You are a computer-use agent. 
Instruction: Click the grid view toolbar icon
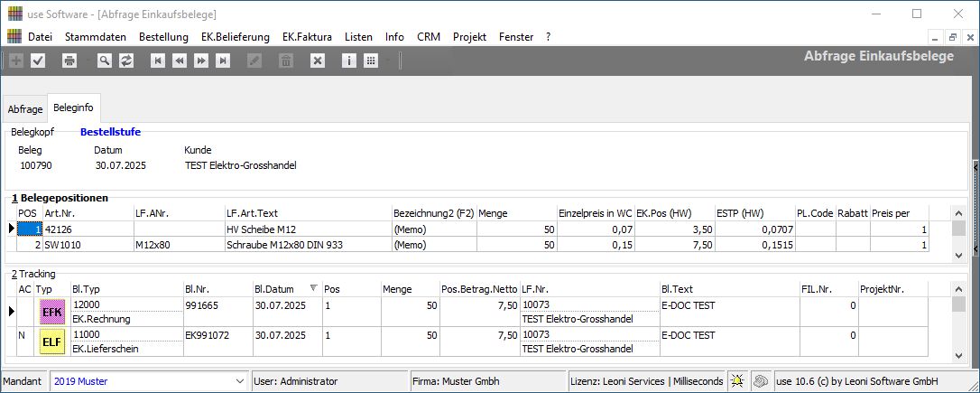[x=371, y=61]
